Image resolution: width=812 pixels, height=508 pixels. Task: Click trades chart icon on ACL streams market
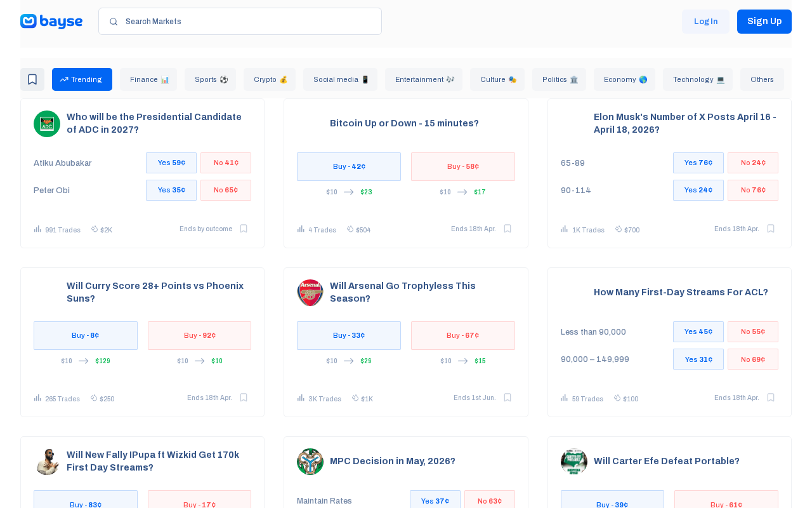(565, 398)
